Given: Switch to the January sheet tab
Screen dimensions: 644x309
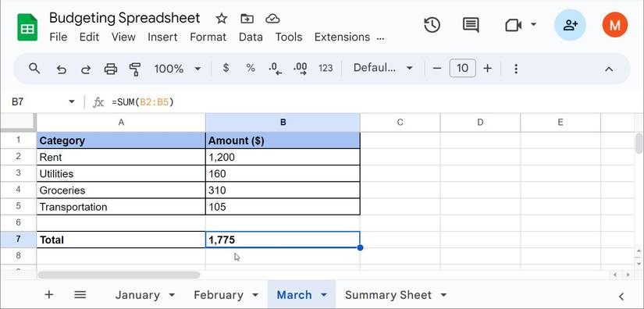Looking at the screenshot, I should pyautogui.click(x=137, y=295).
